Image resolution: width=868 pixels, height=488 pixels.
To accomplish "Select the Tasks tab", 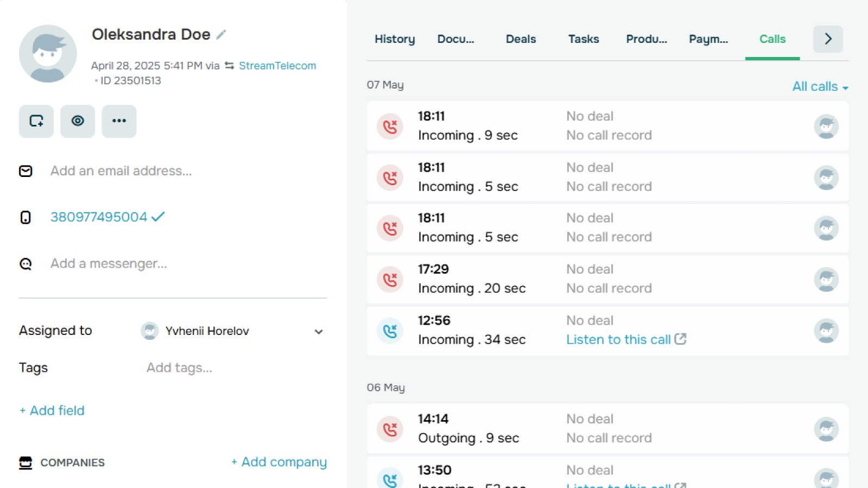I will (x=584, y=39).
